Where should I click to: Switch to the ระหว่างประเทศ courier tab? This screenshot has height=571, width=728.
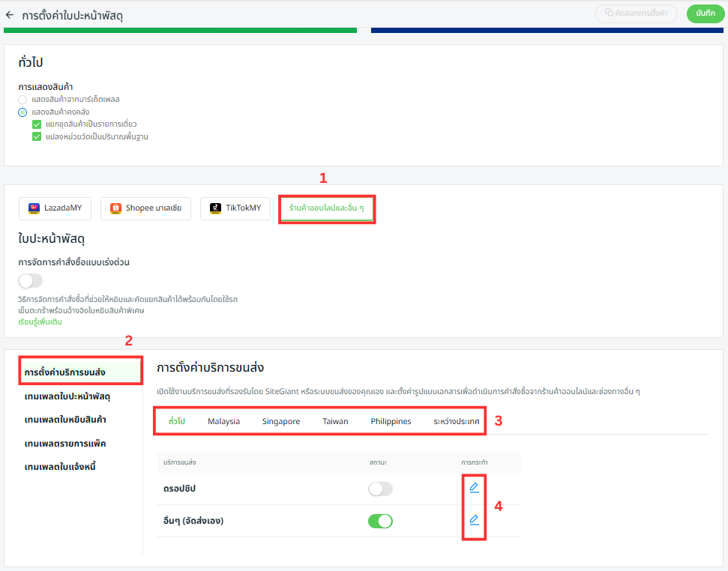(x=456, y=421)
